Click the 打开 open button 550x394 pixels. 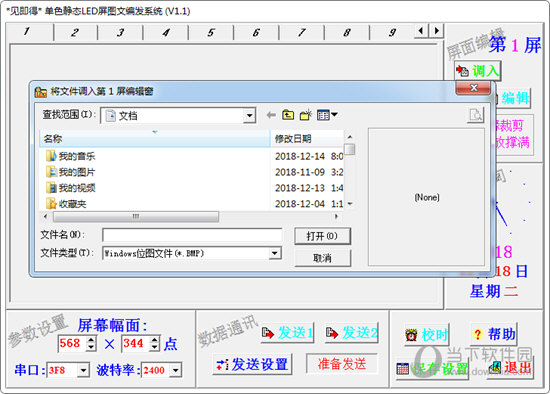322,236
